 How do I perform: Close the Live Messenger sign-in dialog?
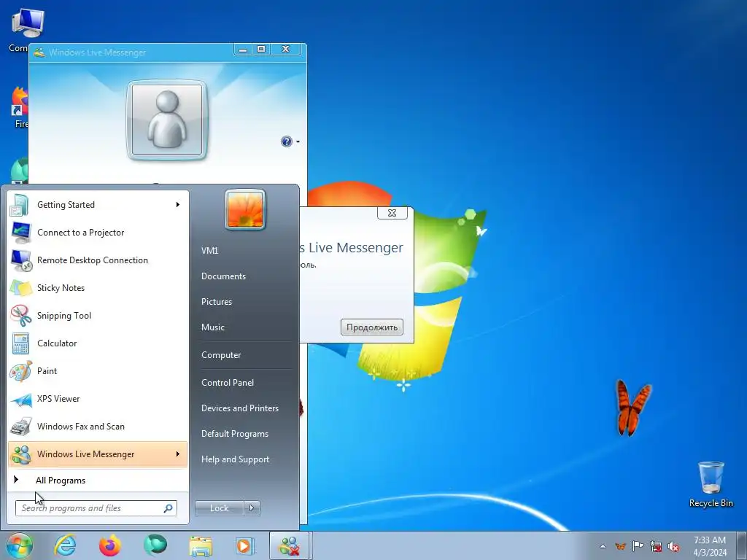pos(392,213)
